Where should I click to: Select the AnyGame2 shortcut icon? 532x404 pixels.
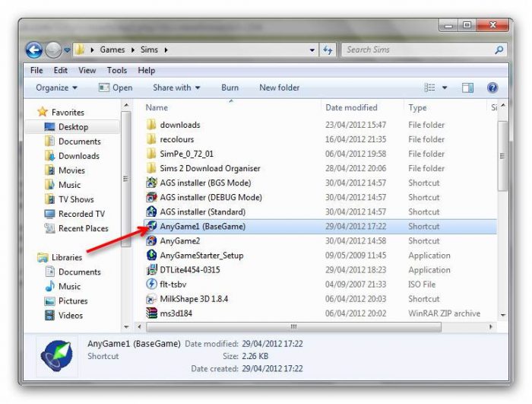(151, 241)
